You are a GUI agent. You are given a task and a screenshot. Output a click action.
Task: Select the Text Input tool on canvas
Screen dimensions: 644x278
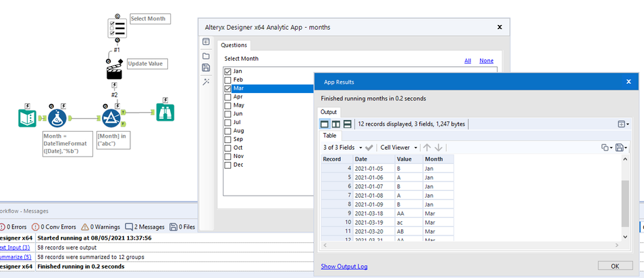point(27,118)
